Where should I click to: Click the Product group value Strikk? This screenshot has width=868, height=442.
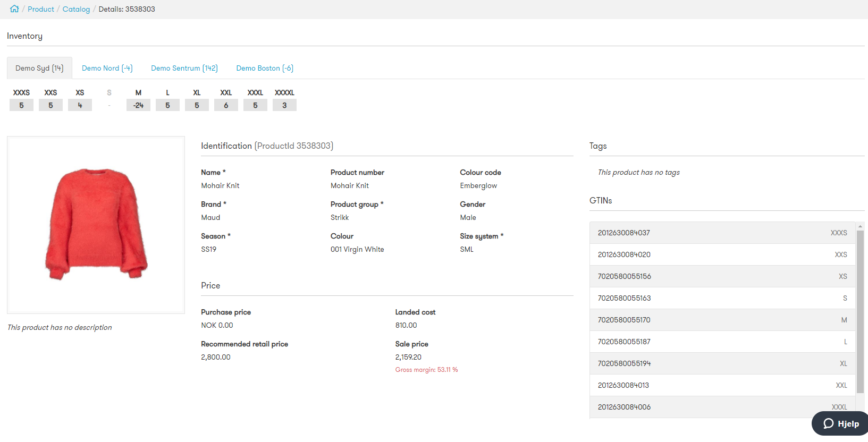pyautogui.click(x=340, y=217)
